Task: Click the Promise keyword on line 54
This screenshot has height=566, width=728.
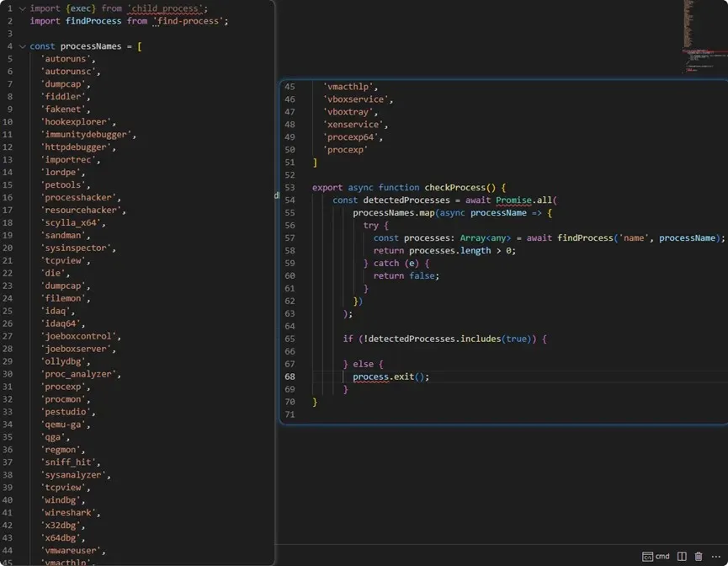Action: click(x=513, y=200)
